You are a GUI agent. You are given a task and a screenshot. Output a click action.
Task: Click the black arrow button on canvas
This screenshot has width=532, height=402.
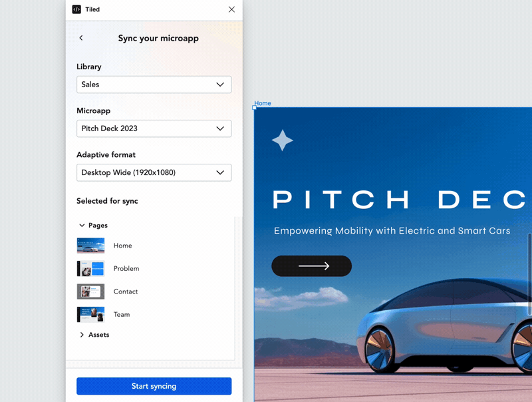[311, 266]
